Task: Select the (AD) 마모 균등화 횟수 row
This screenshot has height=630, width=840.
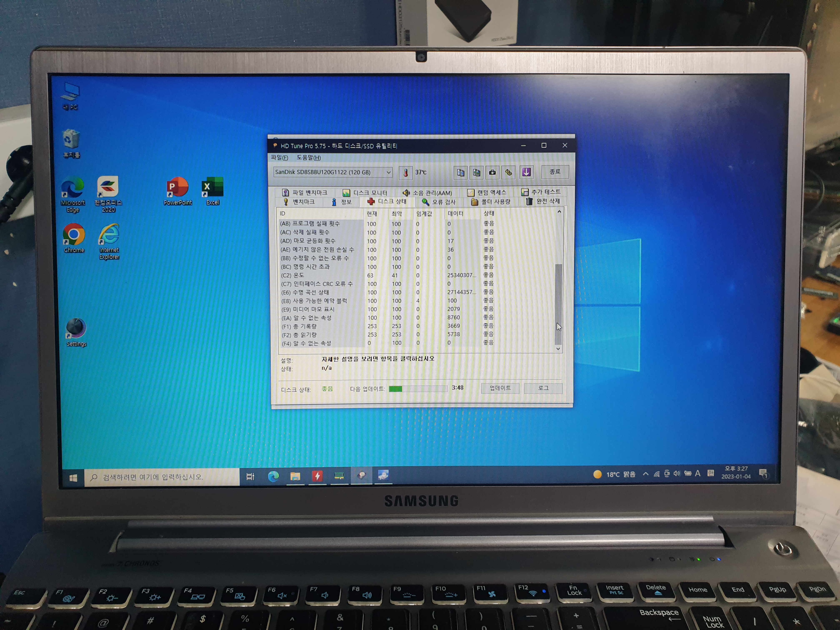Action: (x=387, y=241)
